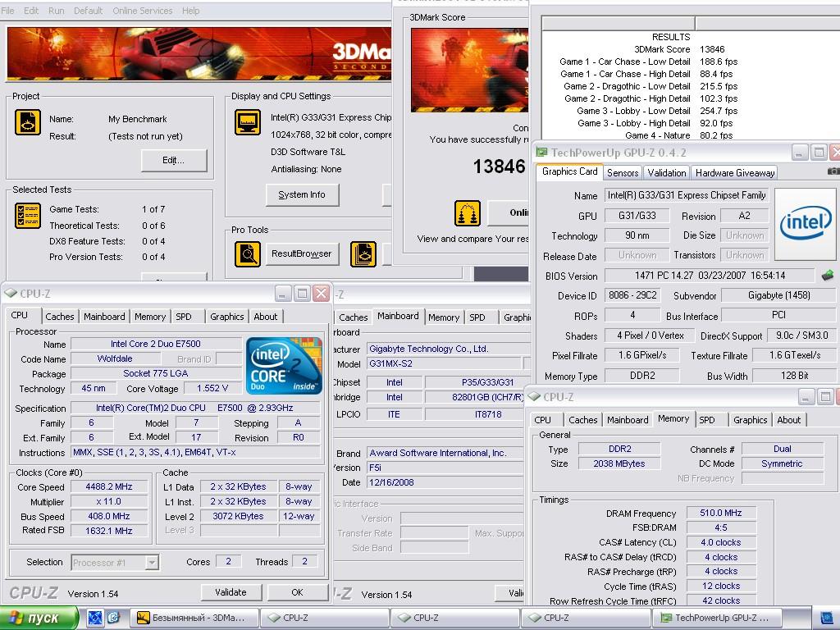Click the 3DMark banner image

199,54
